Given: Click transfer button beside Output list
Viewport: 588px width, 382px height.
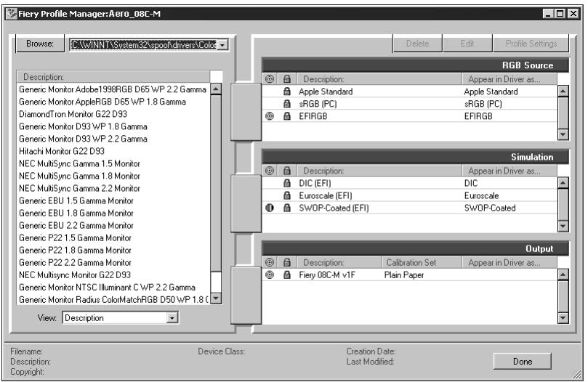Looking at the screenshot, I should tap(246, 296).
